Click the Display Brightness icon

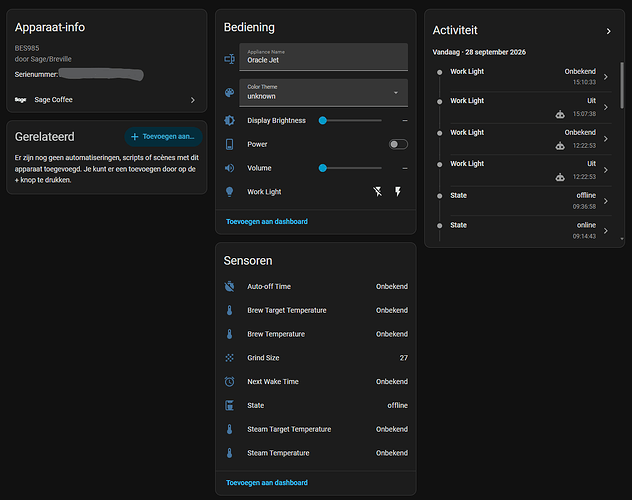point(229,120)
